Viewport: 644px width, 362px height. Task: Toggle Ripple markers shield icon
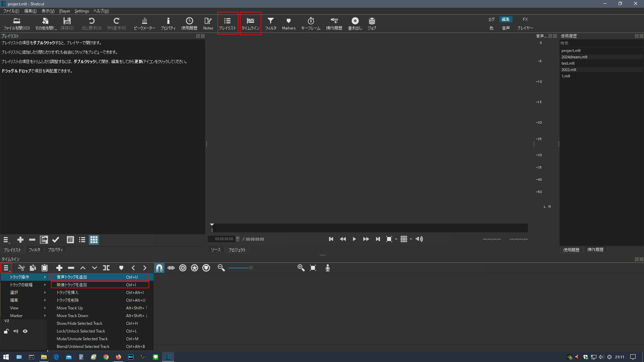pos(206,268)
